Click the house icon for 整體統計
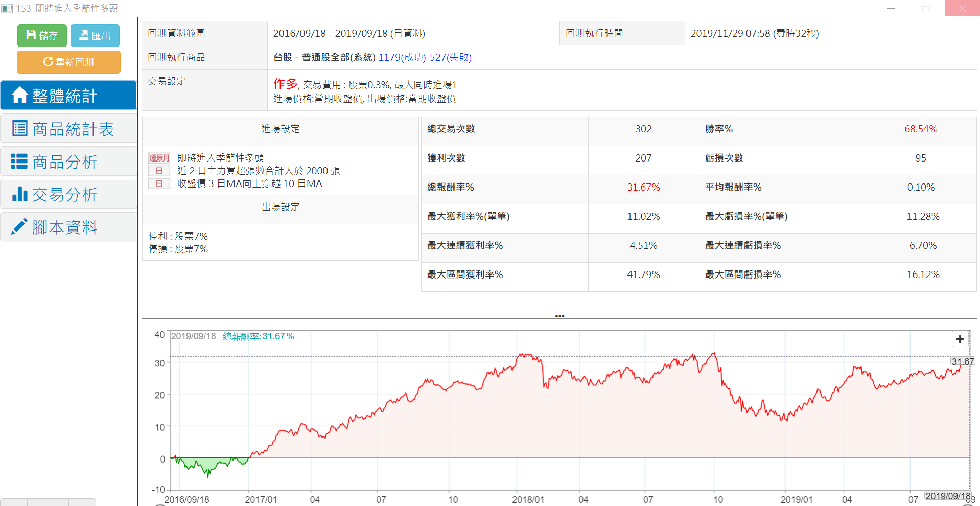The image size is (980, 506). click(x=19, y=95)
